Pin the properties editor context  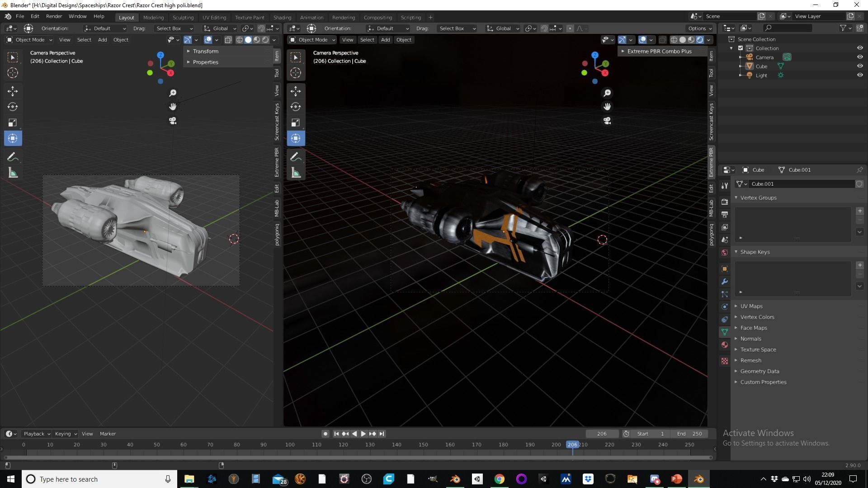(859, 170)
